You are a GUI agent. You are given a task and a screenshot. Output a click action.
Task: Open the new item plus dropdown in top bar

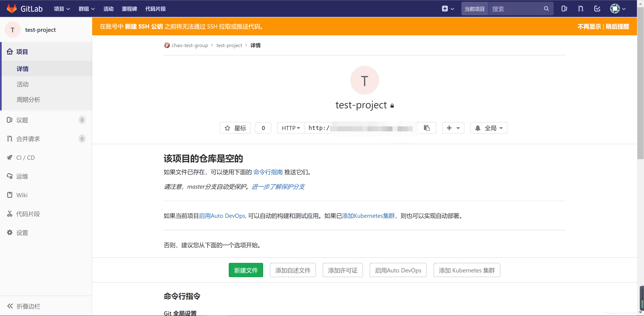[448, 9]
